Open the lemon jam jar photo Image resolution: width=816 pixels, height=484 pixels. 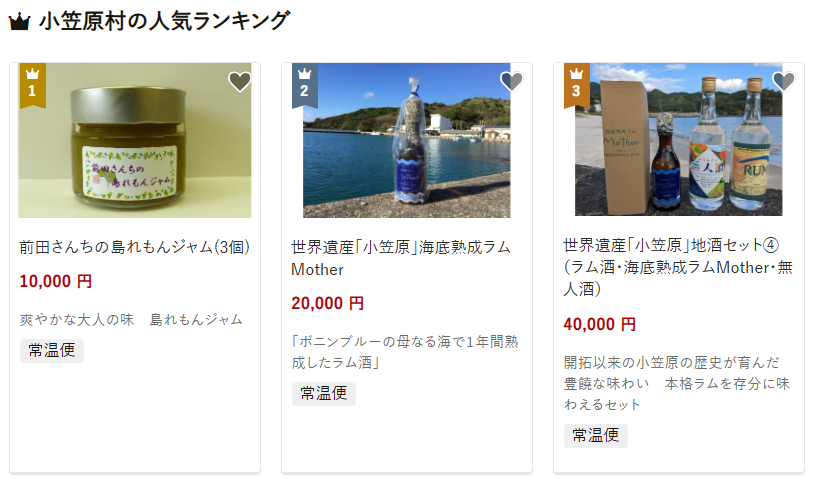point(135,141)
